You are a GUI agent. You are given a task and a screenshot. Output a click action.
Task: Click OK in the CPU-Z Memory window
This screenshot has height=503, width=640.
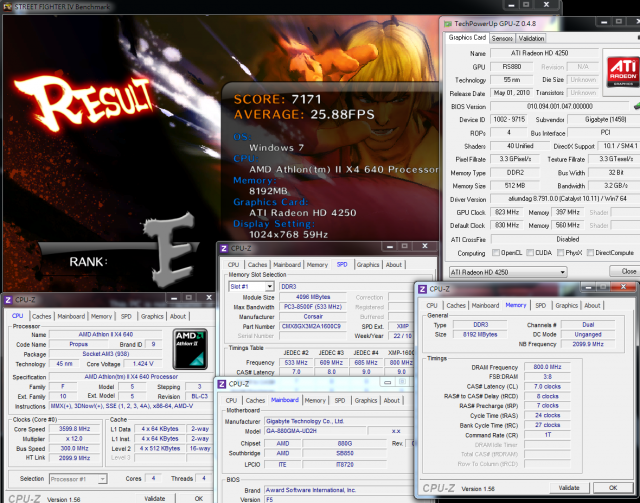[613, 488]
